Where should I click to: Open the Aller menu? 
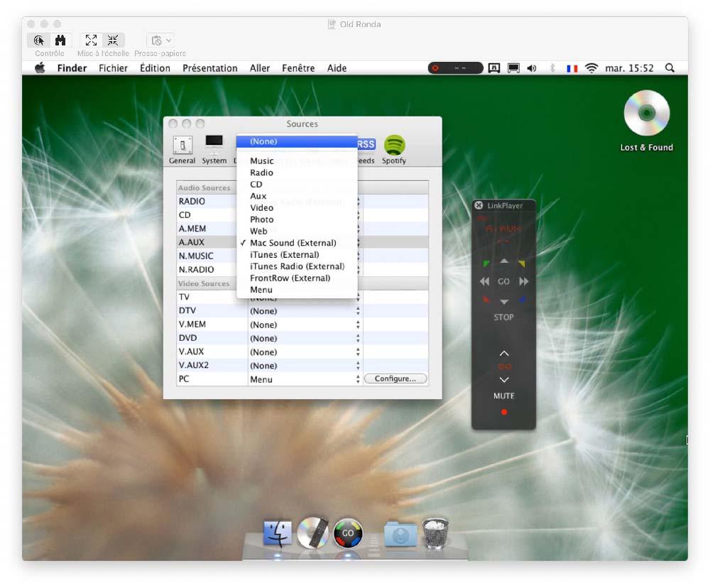[x=259, y=68]
